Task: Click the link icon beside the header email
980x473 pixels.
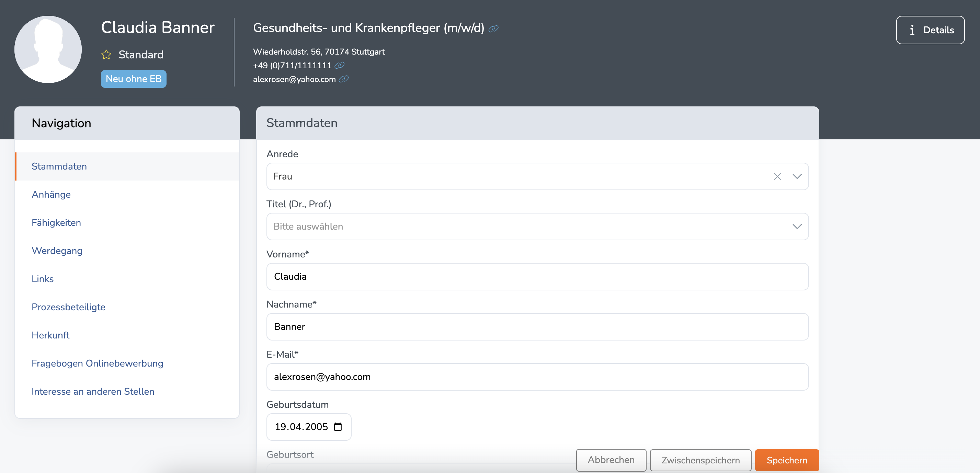Action: tap(343, 79)
